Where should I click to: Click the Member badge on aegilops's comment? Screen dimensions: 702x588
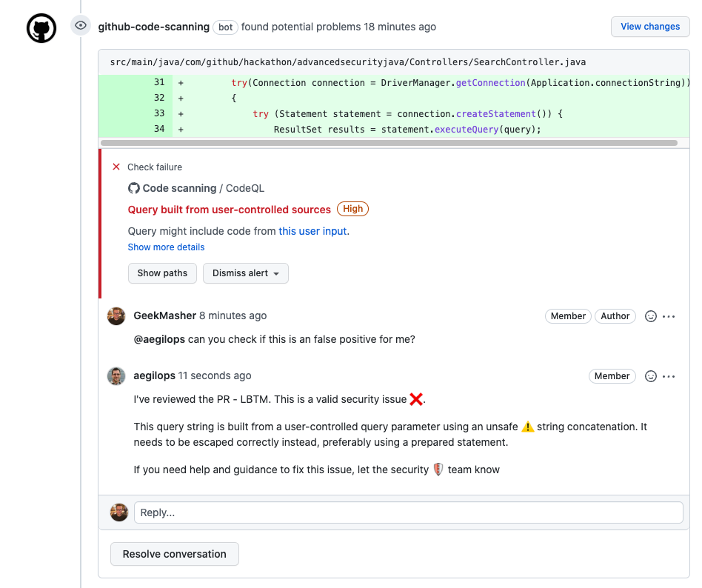tap(612, 376)
